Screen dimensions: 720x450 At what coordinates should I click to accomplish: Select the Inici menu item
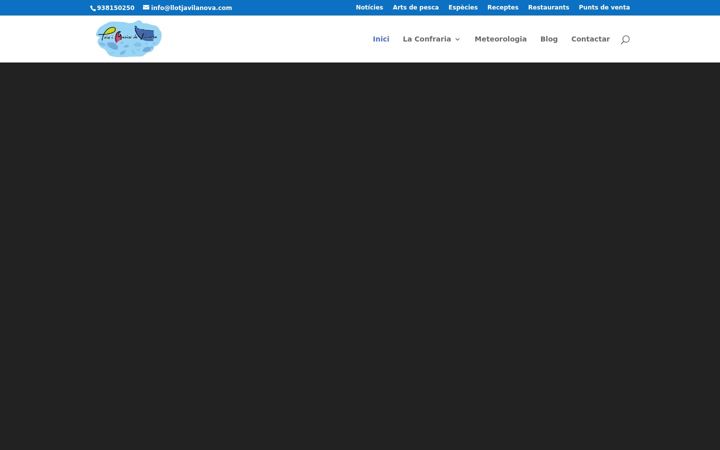pos(381,39)
